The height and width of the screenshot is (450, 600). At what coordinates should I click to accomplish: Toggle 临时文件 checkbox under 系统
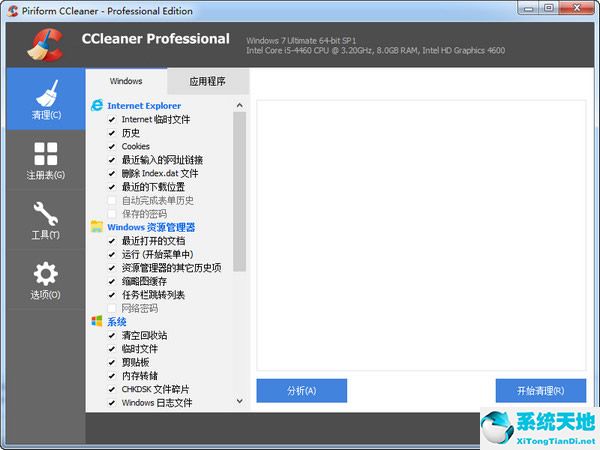click(112, 349)
